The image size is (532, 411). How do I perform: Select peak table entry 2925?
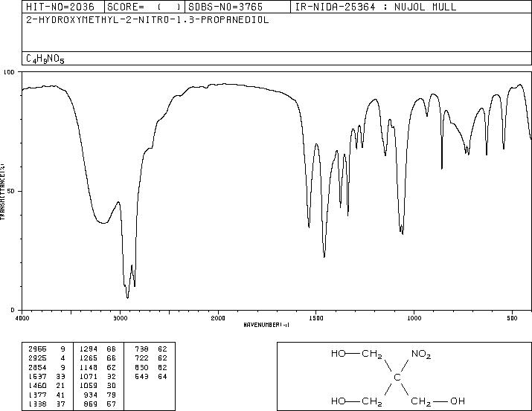37,358
